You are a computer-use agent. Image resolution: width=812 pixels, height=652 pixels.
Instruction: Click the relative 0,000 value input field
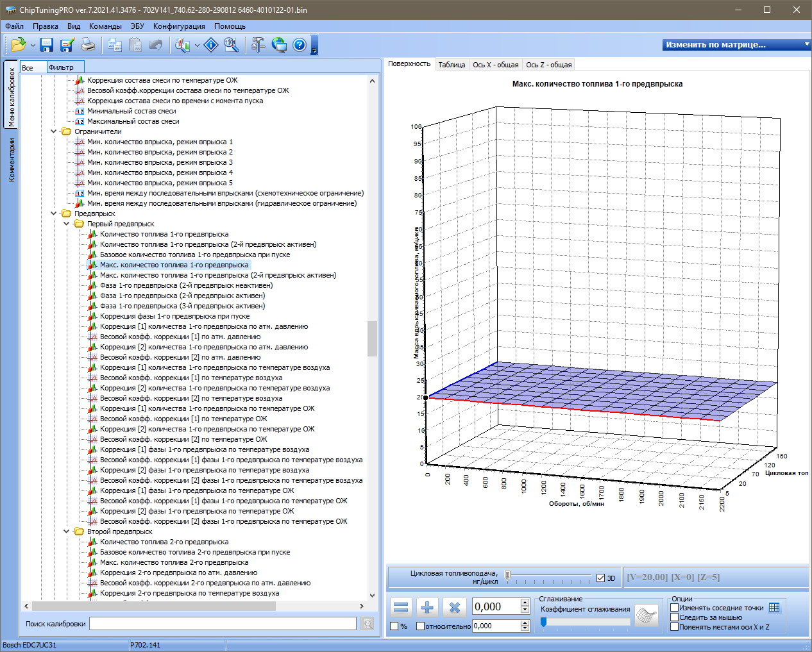point(496,626)
